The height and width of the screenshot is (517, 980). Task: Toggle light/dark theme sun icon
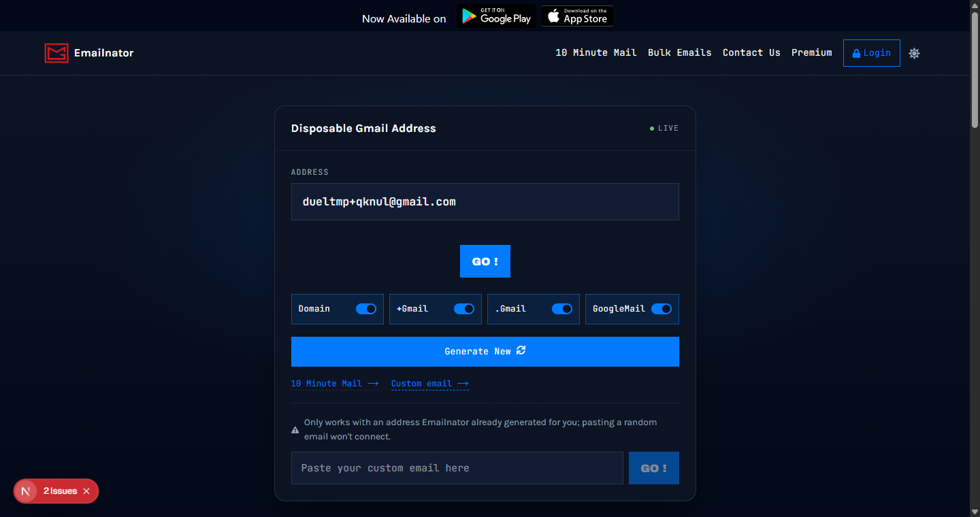pos(914,53)
